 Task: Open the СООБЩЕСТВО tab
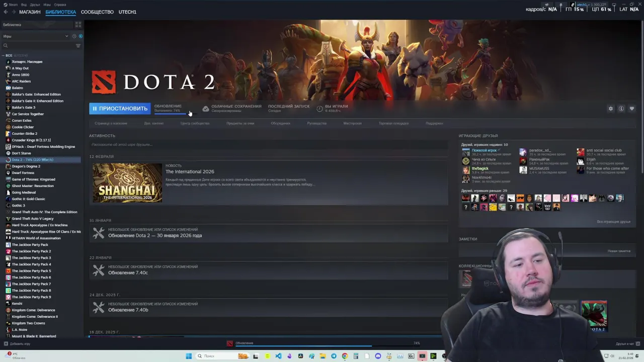click(x=97, y=12)
